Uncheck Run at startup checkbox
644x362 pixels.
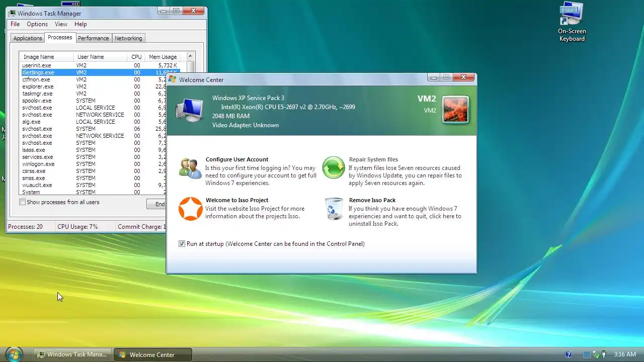tap(182, 244)
